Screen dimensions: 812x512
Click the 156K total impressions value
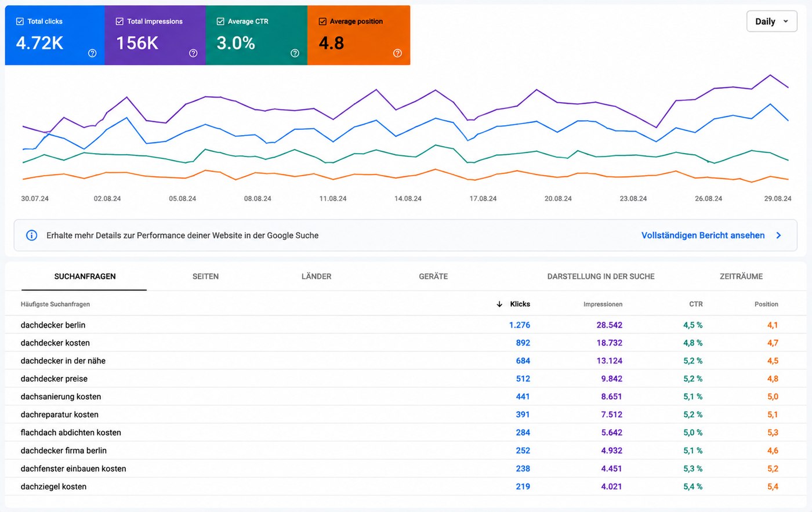137,43
